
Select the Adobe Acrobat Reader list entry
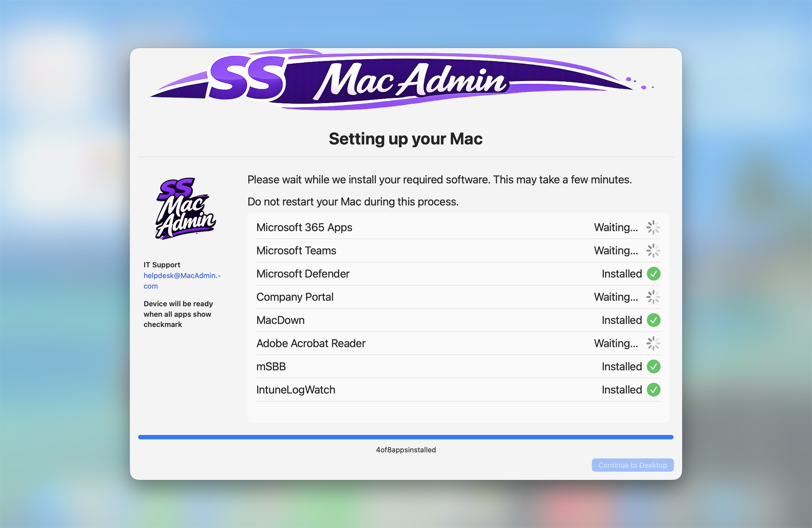point(310,343)
